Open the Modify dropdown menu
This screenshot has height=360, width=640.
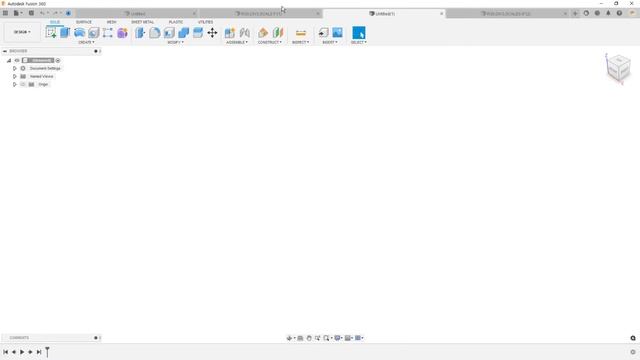176,42
